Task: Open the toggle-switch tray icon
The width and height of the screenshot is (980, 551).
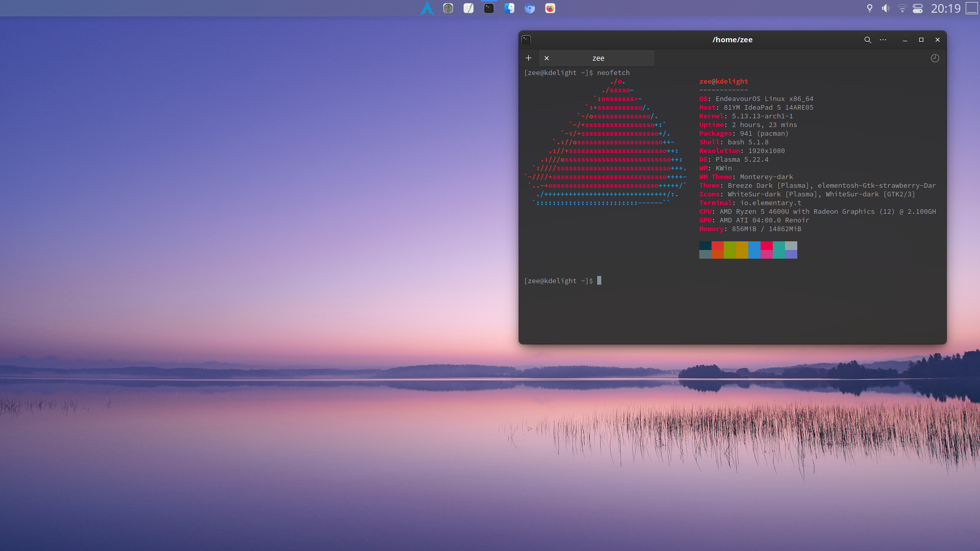Action: click(x=918, y=8)
